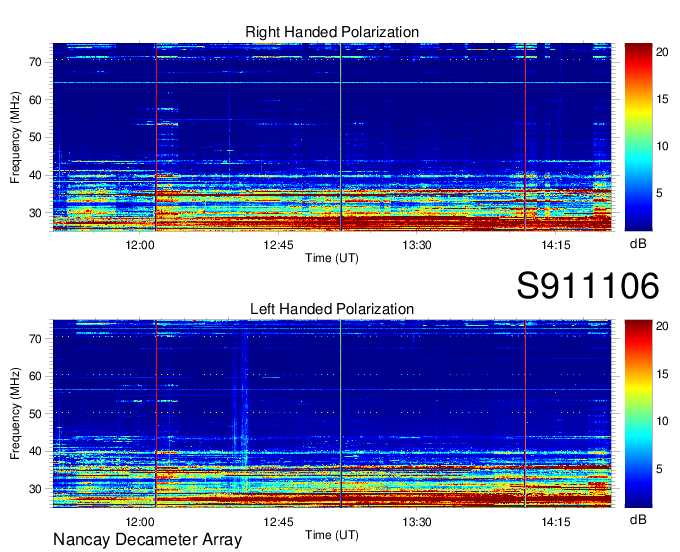Click the lower plot's 'Time (UT)' label

coord(332,535)
